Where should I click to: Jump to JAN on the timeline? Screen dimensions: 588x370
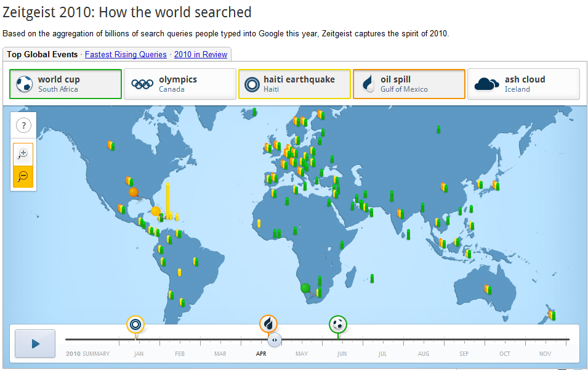pyautogui.click(x=139, y=353)
